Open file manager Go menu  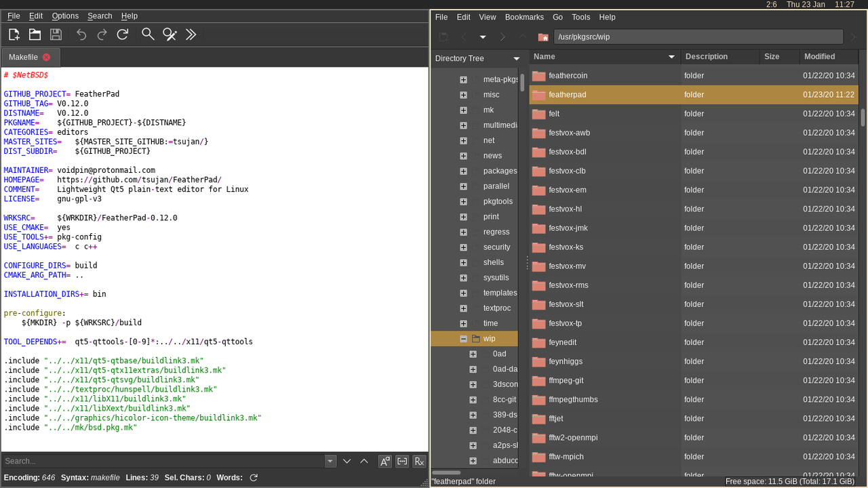pyautogui.click(x=558, y=17)
